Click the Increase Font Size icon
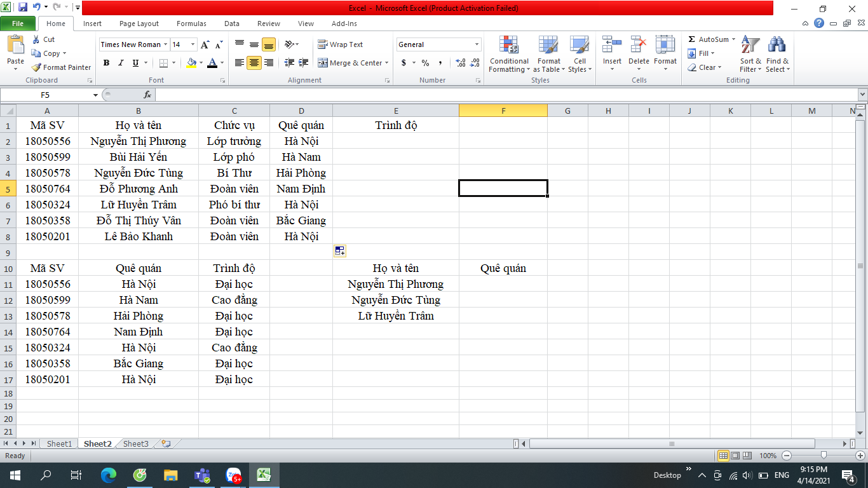The image size is (868, 488). point(205,44)
